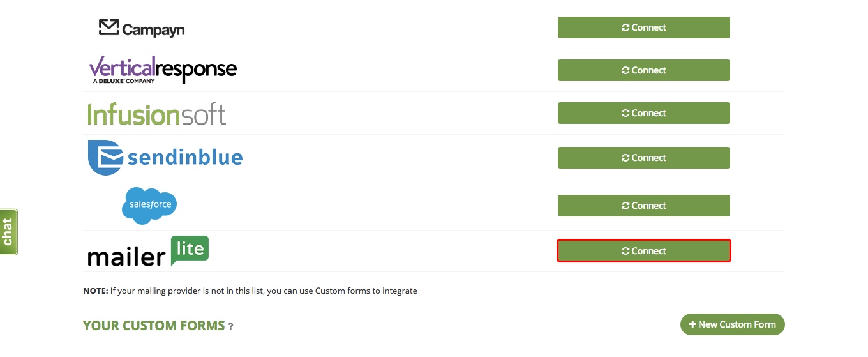Image resolution: width=868 pixels, height=357 pixels.
Task: Open the chat side tab
Action: 8,232
